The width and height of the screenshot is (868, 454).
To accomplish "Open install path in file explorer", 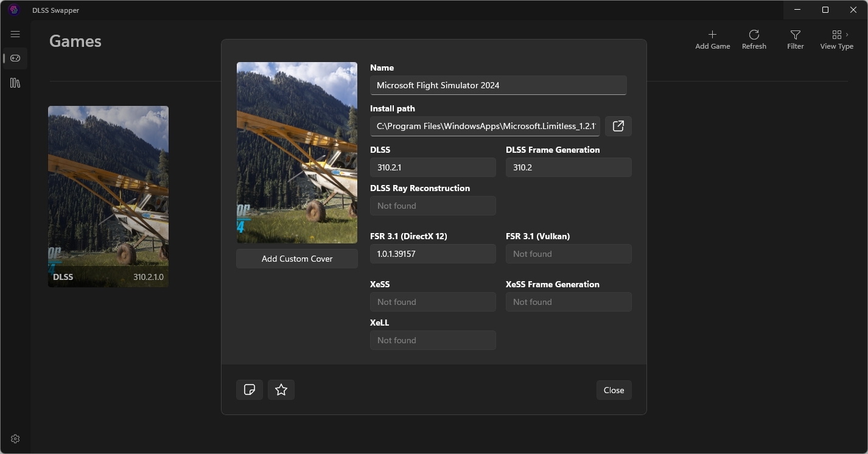I will coord(618,126).
